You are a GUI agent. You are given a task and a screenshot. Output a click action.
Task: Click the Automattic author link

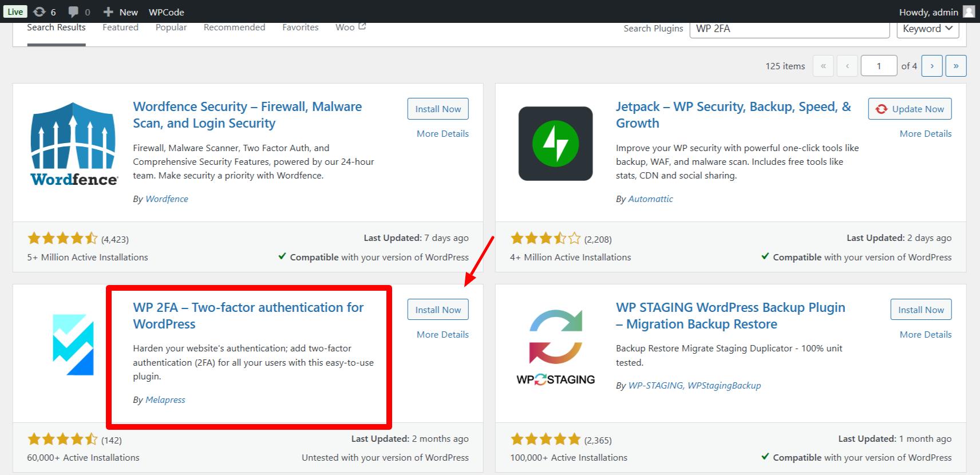tap(650, 199)
